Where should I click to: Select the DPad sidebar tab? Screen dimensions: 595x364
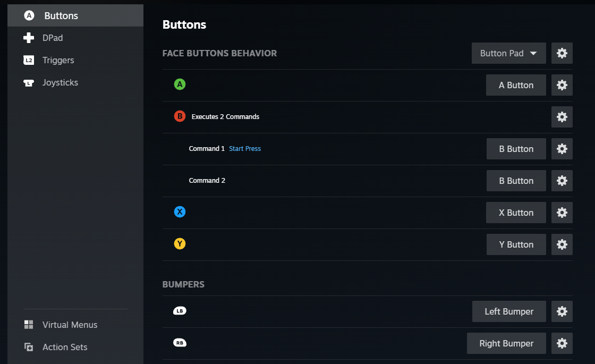click(x=53, y=38)
